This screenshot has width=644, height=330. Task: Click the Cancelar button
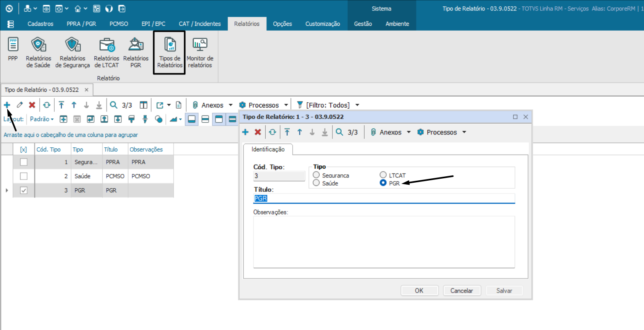(461, 291)
